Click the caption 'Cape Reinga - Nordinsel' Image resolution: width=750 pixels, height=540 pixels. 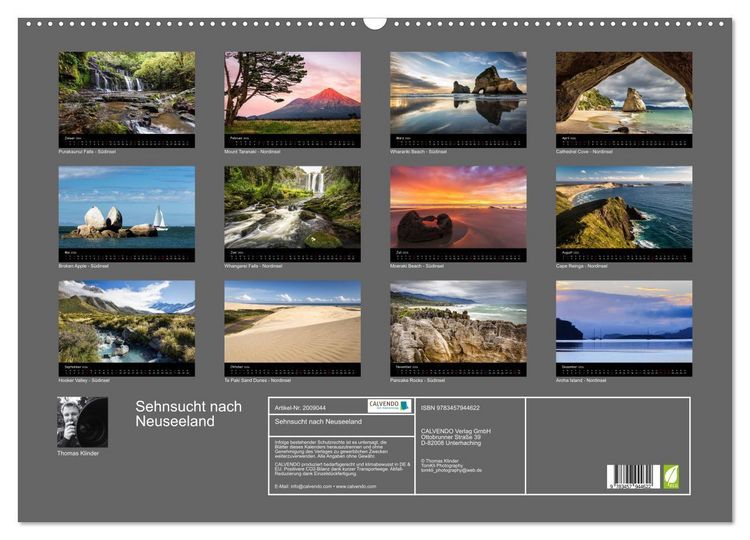582,266
